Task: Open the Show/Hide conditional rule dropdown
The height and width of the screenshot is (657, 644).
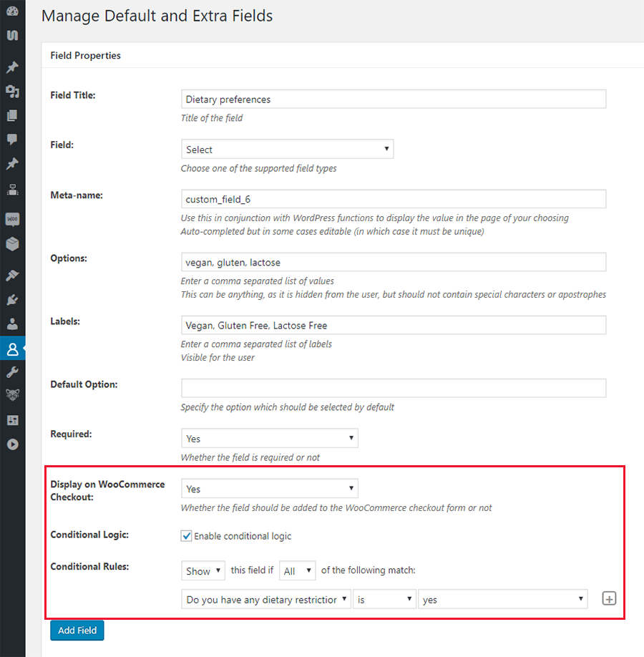Action: [203, 570]
